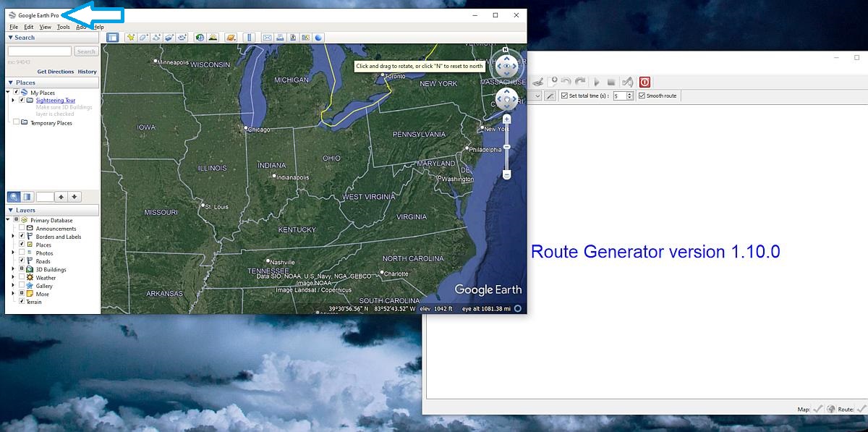Image resolution: width=868 pixels, height=432 pixels.
Task: Click the move joystick hand control
Action: coord(506,99)
